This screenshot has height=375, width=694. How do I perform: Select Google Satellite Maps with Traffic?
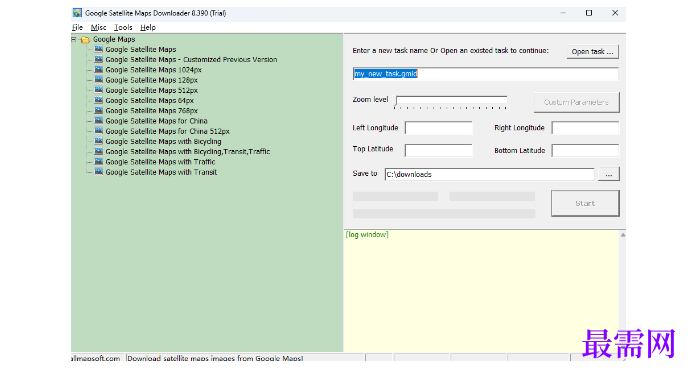160,162
